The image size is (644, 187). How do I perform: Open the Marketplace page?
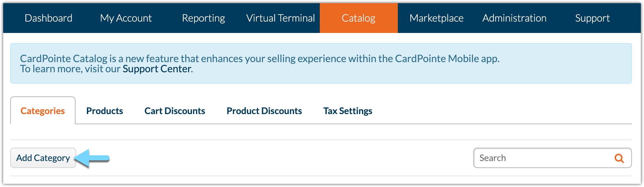[437, 18]
